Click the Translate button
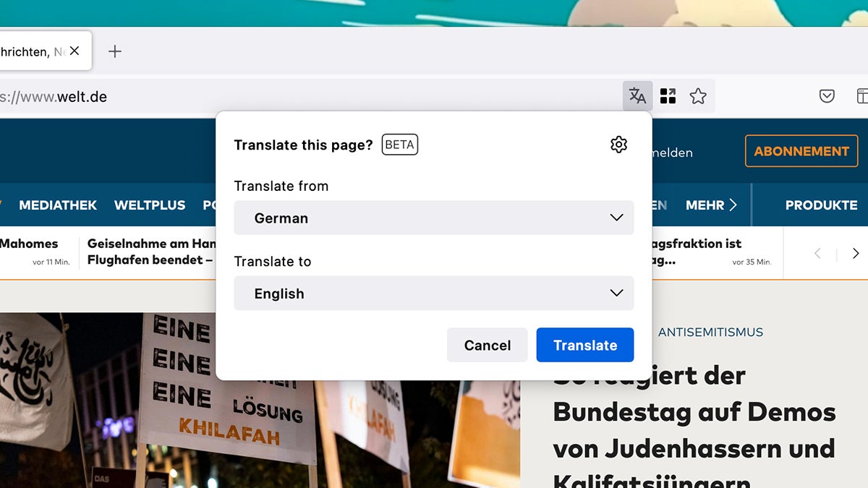 [x=584, y=345]
